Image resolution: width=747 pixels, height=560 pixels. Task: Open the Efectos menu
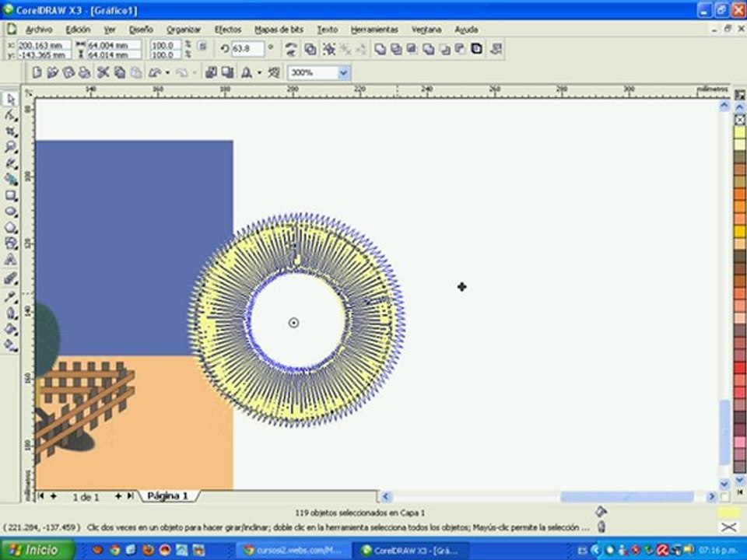228,30
